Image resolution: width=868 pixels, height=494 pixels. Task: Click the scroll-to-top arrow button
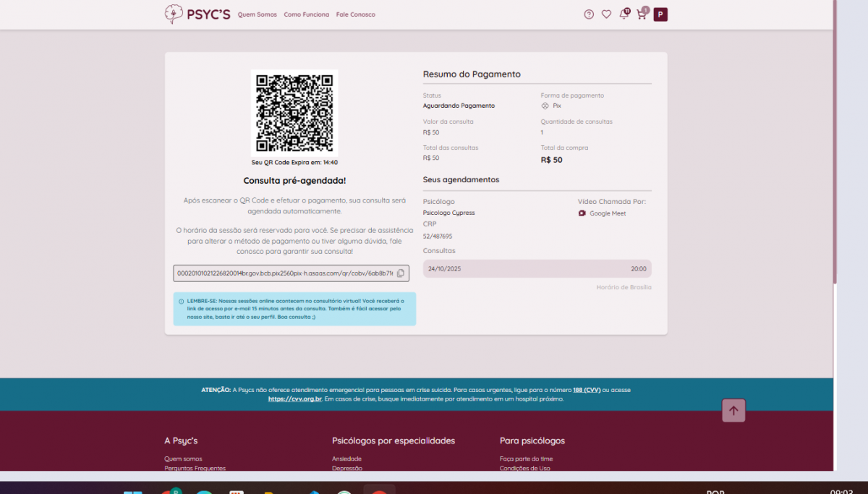click(733, 411)
